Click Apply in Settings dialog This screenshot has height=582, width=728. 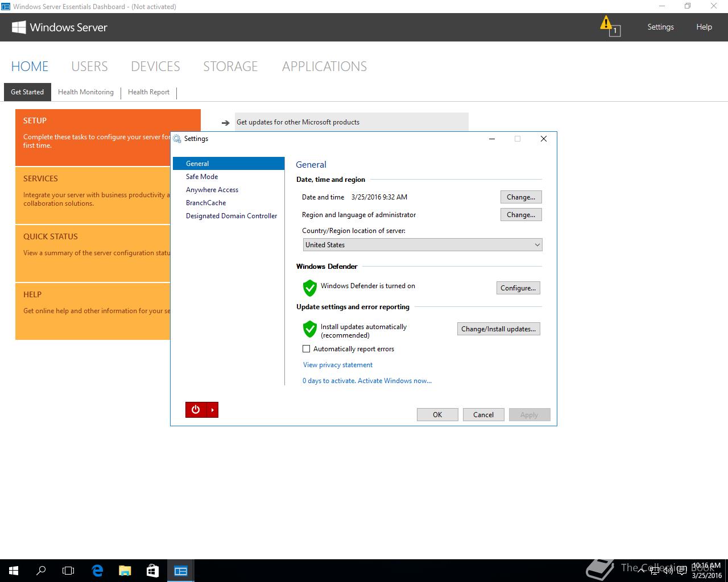click(530, 415)
